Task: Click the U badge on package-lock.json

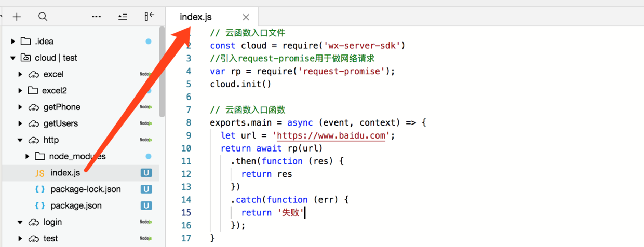Action: [146, 189]
